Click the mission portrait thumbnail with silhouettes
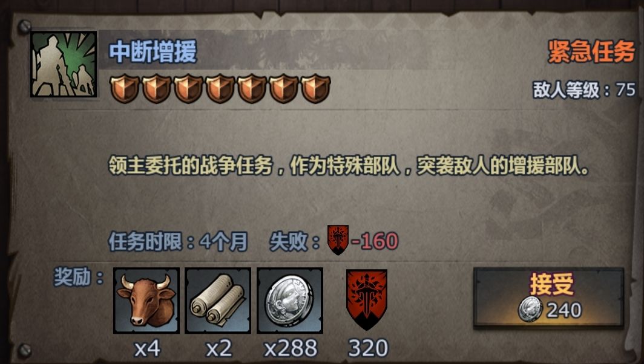Screen dimensions: 644x364 (64, 65)
